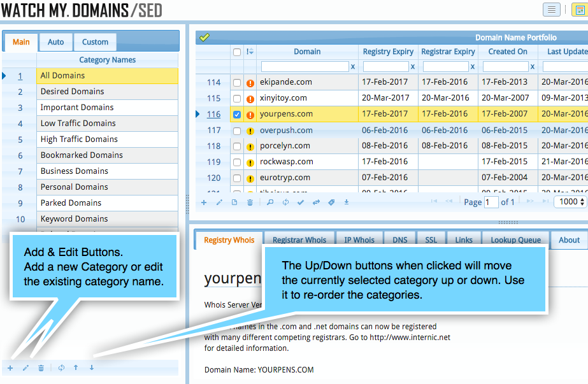
Task: Click row number 116 link in the grid
Action: 213,115
